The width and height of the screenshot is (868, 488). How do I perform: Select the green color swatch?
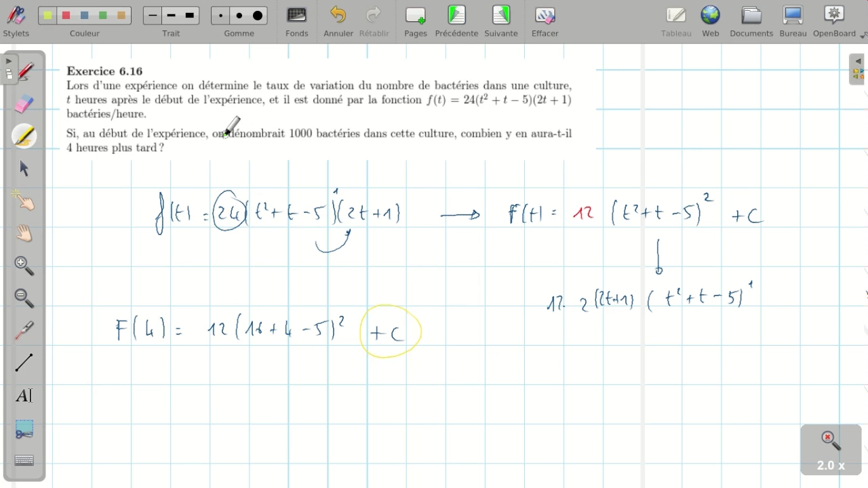102,16
